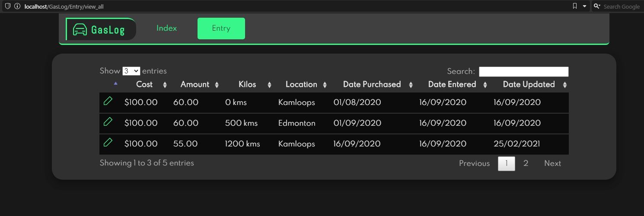
Task: Sort table by Cost column
Action: point(144,85)
